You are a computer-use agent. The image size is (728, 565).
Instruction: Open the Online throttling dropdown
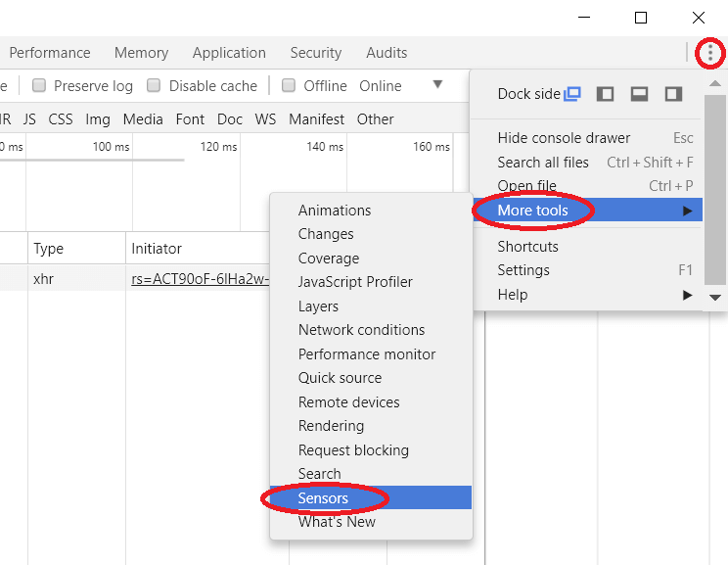tap(437, 85)
